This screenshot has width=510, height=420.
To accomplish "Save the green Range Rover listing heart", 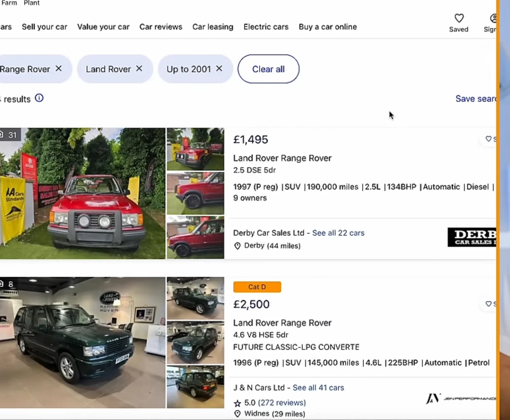I will [489, 304].
